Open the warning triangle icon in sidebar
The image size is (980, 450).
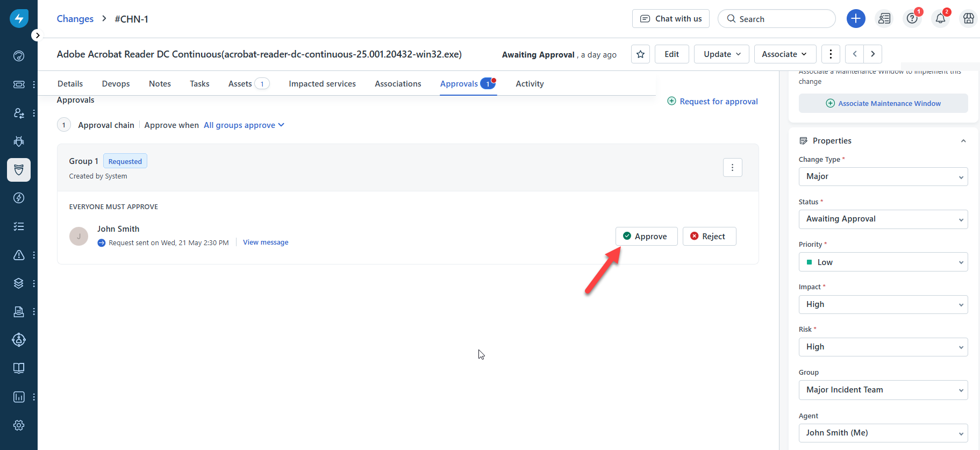pyautogui.click(x=19, y=255)
